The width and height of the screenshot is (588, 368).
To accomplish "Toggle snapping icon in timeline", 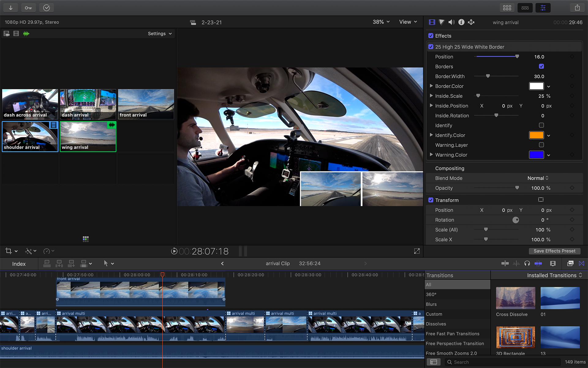I will [x=538, y=263].
